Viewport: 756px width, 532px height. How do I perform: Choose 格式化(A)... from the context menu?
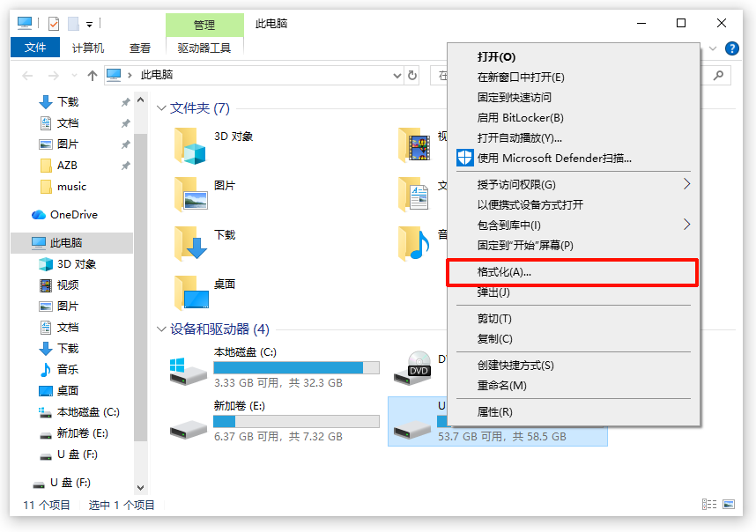coord(504,272)
